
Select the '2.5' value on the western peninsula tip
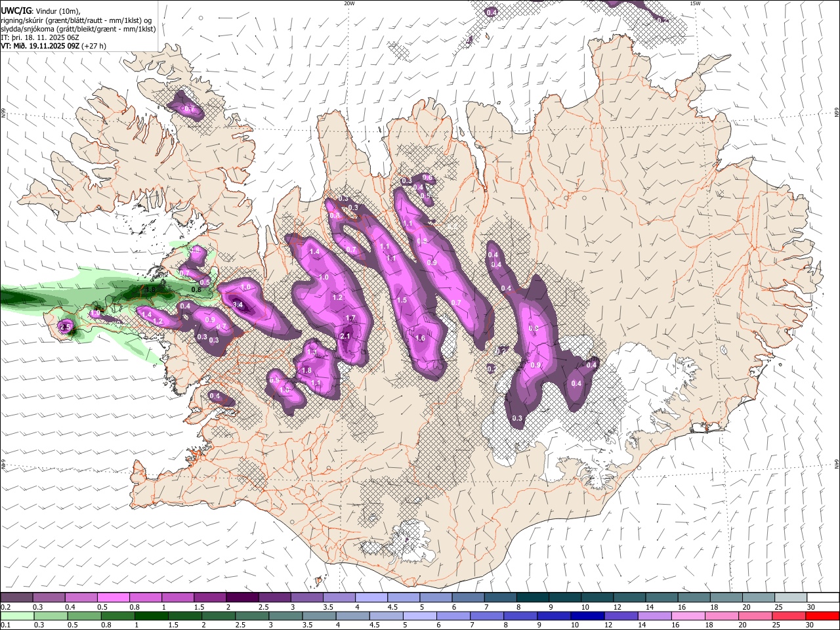click(64, 327)
